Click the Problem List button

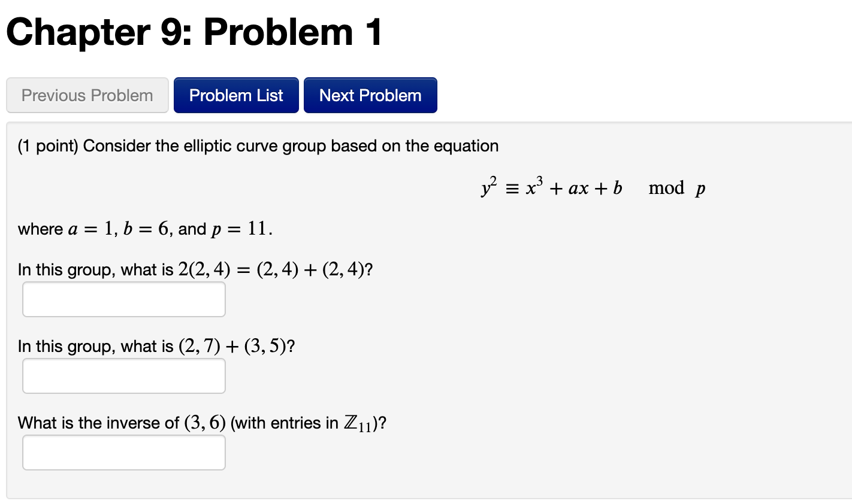tap(235, 95)
